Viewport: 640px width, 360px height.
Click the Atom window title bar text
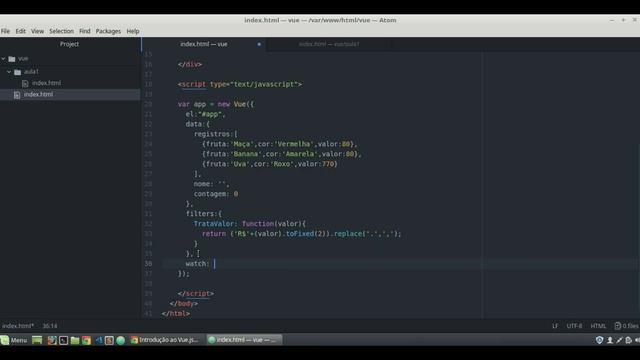pyautogui.click(x=320, y=20)
